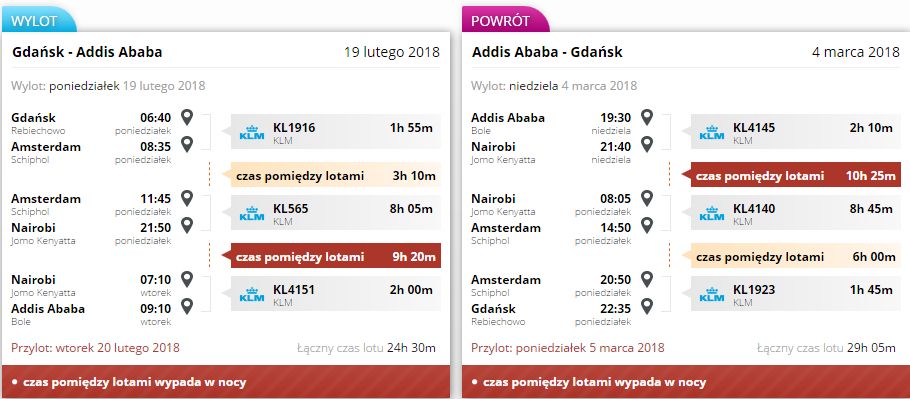Click flight number KL4151
This screenshot has width=910, height=399.
click(x=294, y=289)
